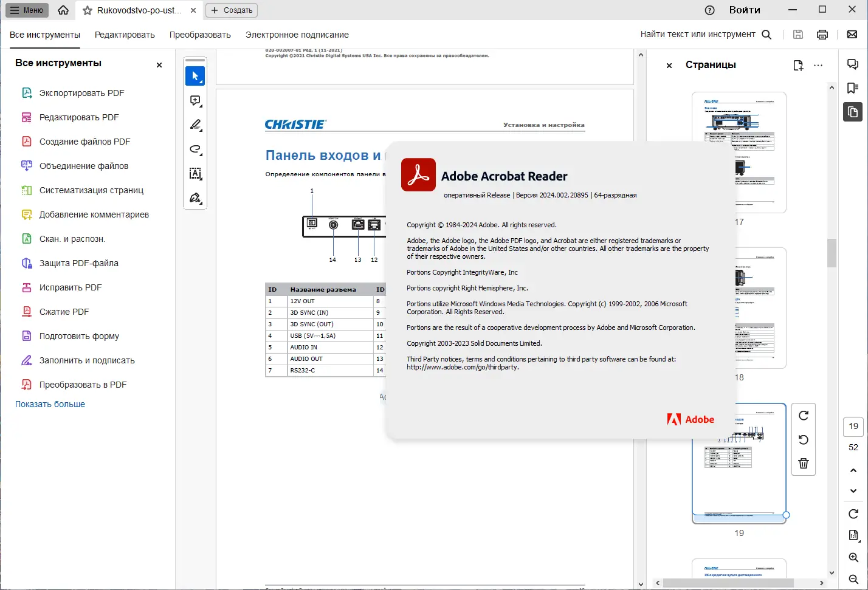The height and width of the screenshot is (590, 868).
Task: Rotate page 19 clockwise
Action: pos(804,416)
